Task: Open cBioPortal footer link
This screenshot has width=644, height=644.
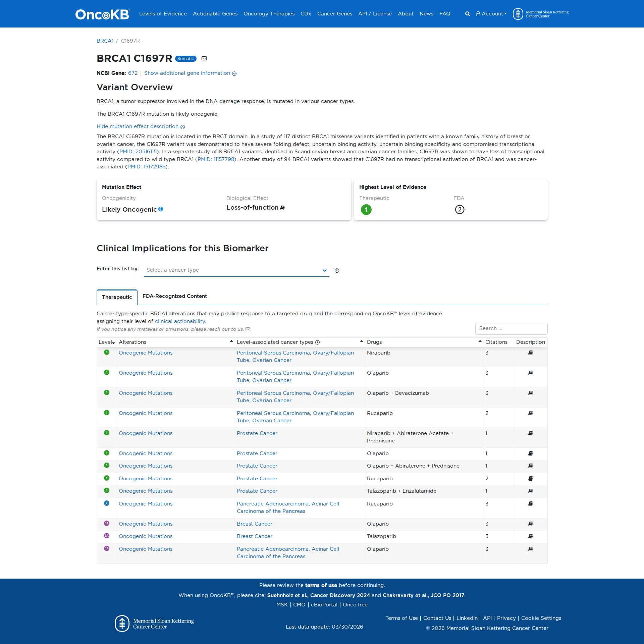Action: tap(324, 605)
